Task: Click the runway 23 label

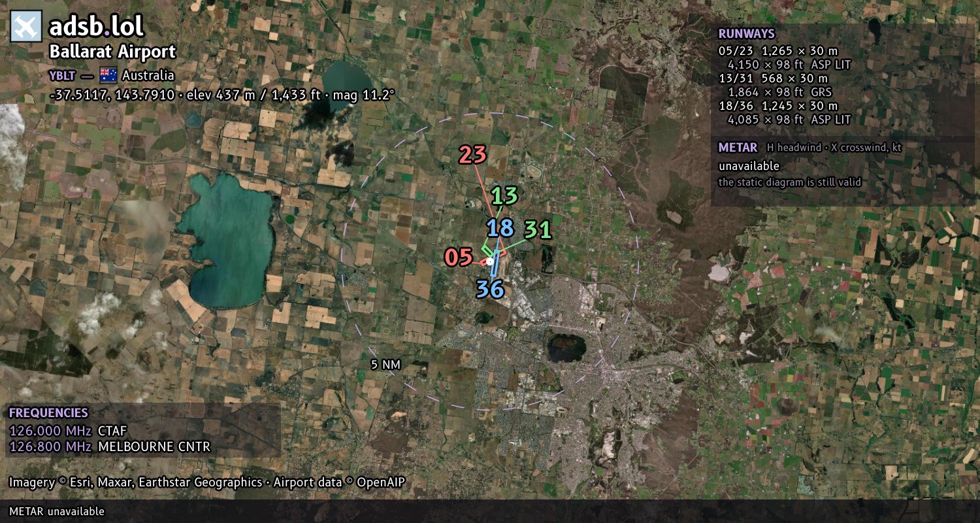Action: coord(473,155)
